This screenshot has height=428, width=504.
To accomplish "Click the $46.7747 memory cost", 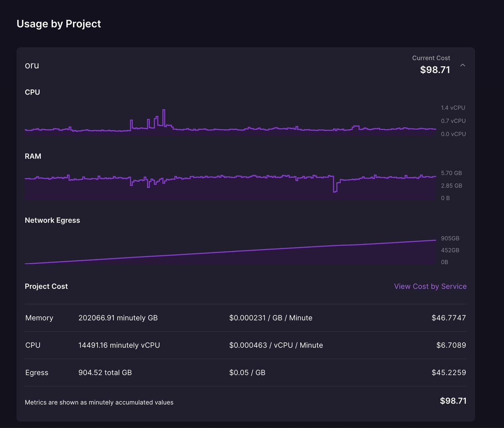I will pyautogui.click(x=449, y=318).
